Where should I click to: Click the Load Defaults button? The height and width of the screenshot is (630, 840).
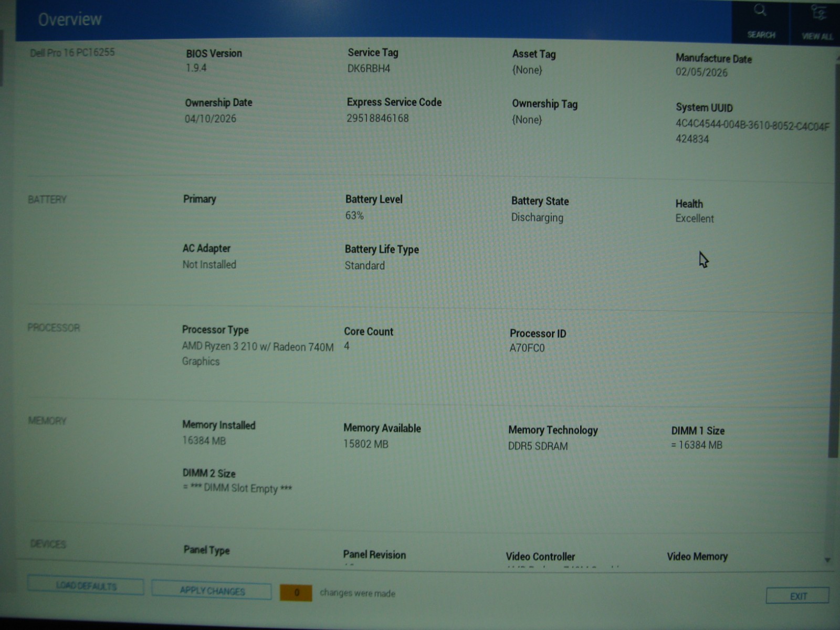pyautogui.click(x=86, y=586)
